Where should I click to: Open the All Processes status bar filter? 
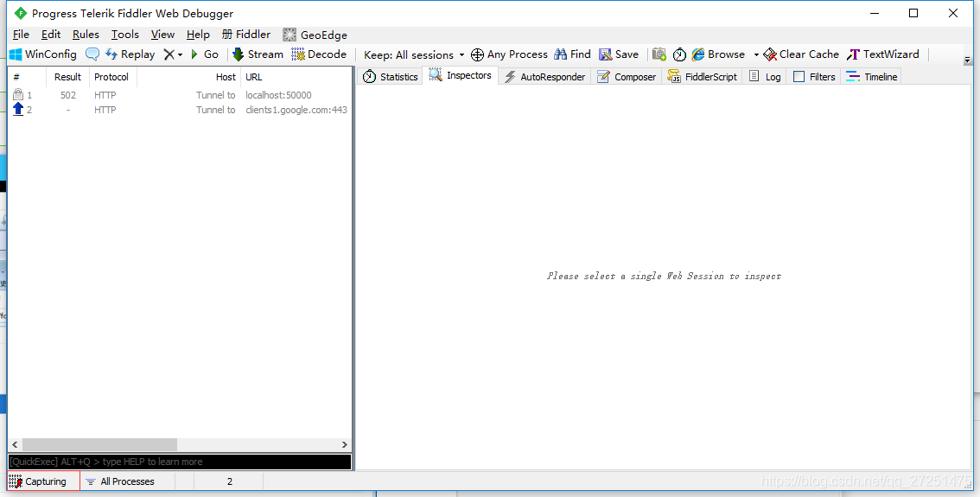point(128,481)
